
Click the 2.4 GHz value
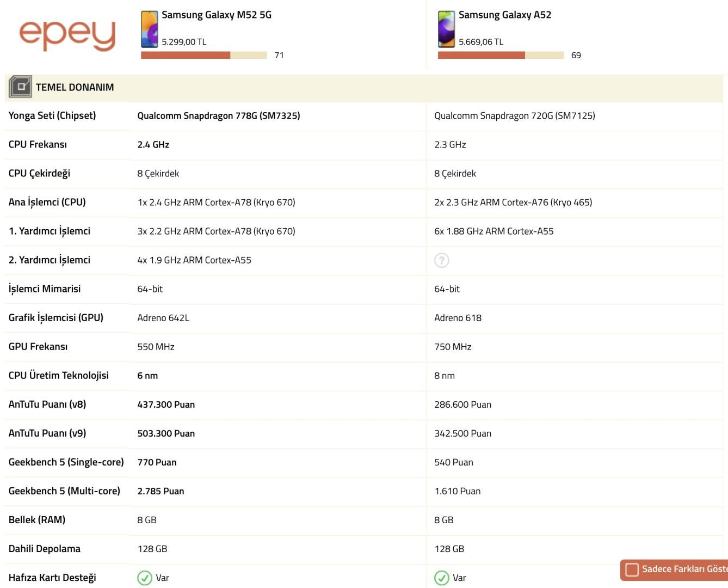153,144
